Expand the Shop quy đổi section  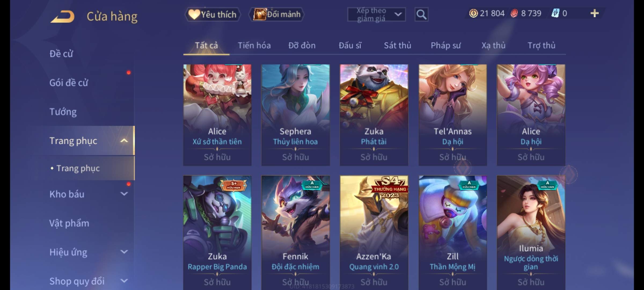pyautogui.click(x=124, y=281)
